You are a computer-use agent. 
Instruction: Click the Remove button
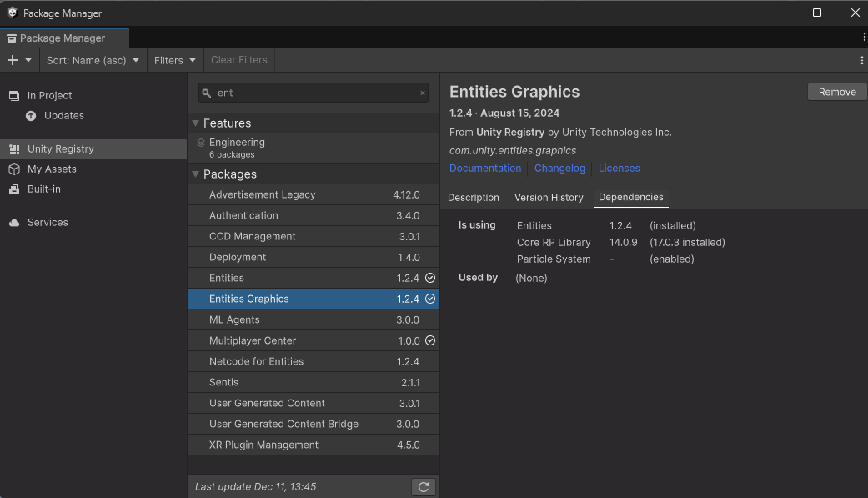[836, 92]
